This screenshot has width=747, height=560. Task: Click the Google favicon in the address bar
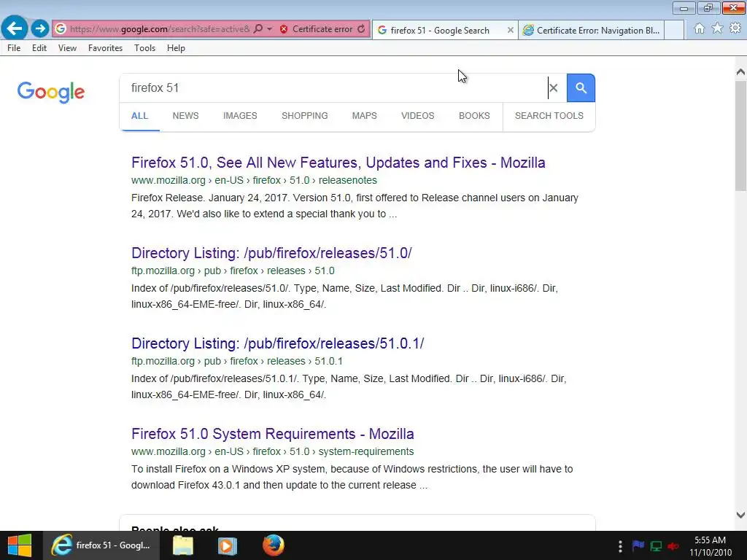[61, 29]
